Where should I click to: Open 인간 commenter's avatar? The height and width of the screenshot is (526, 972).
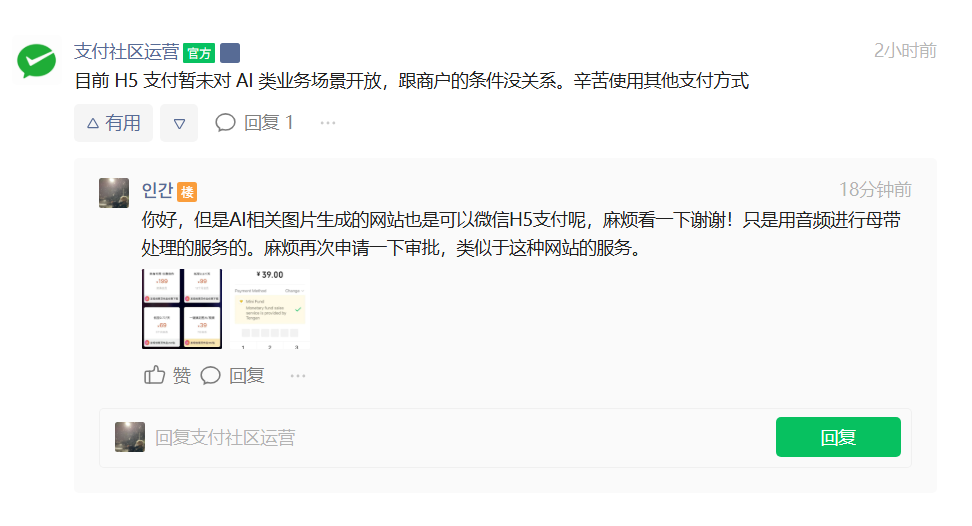coord(114,193)
